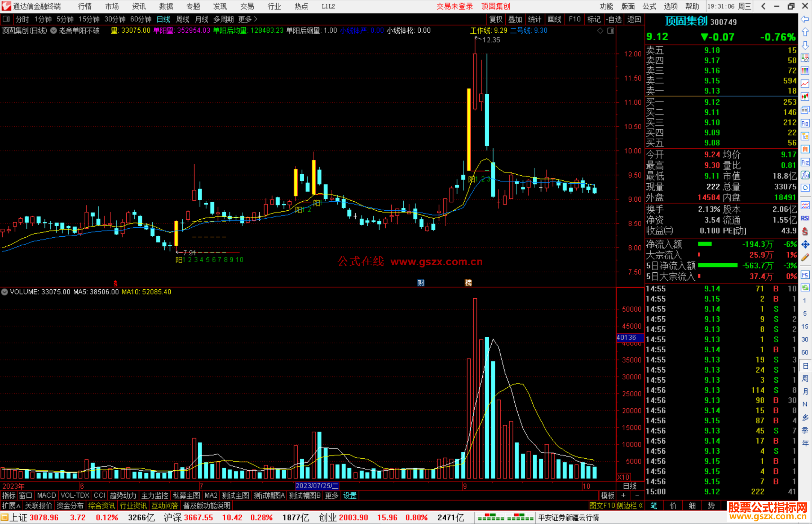Screen dimensions: 812x524
Task: Open the F10 info sidebar icon
Action: (805, 123)
